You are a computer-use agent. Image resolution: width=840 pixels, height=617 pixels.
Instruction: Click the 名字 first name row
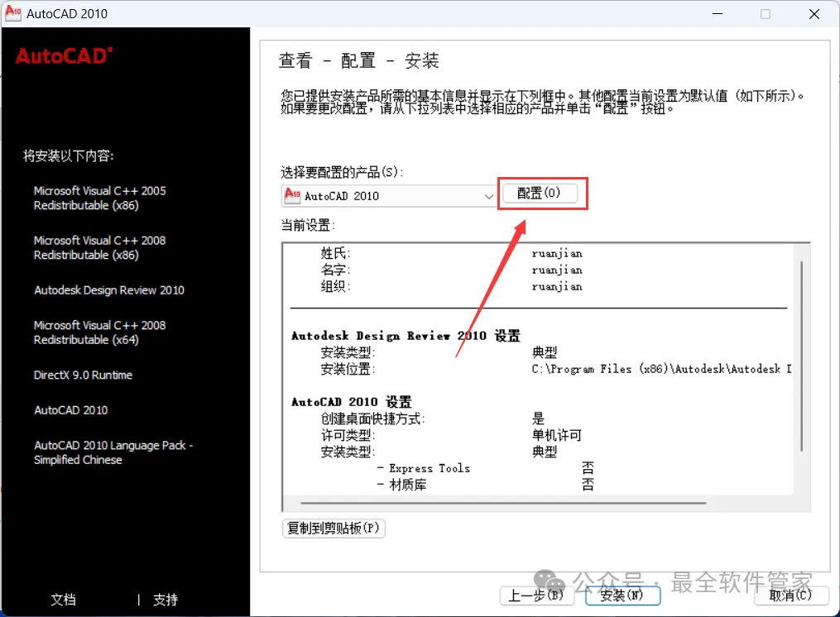pos(451,270)
